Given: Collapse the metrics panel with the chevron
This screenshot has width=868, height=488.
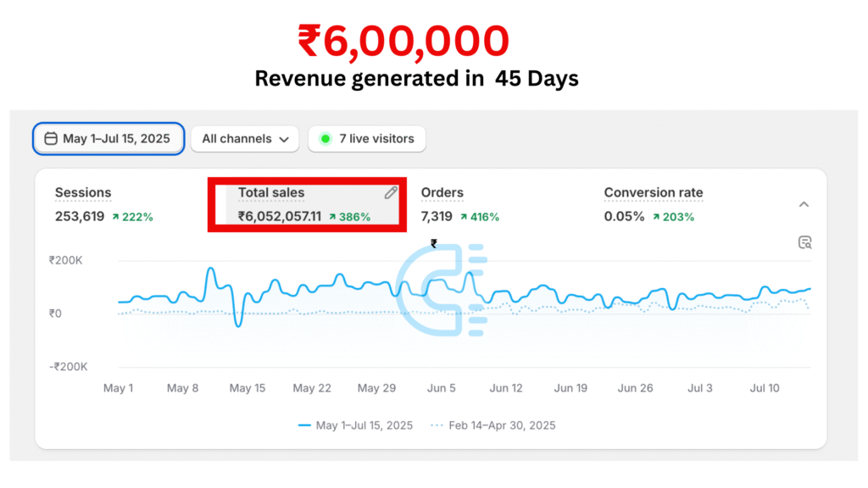Looking at the screenshot, I should (x=804, y=204).
